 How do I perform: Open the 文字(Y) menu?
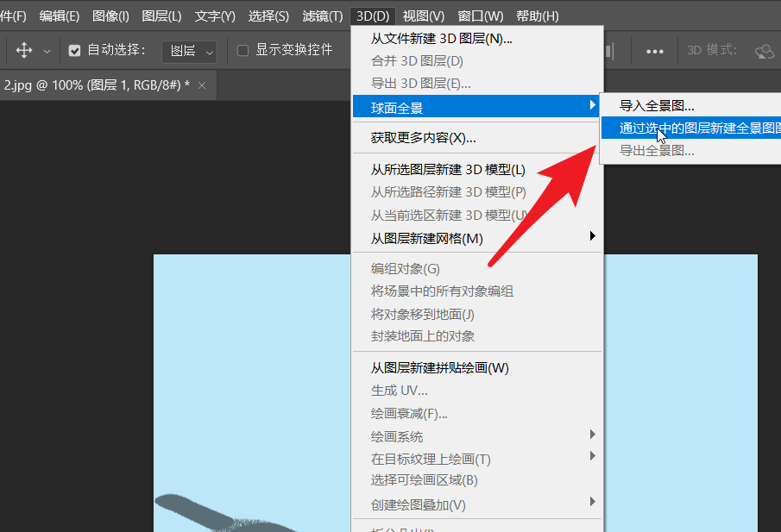[x=215, y=16]
